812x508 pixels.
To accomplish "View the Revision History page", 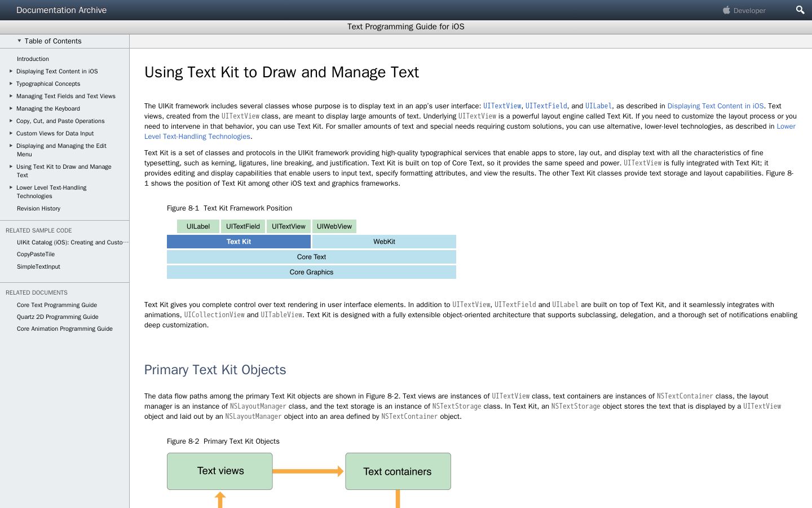I will [x=38, y=208].
